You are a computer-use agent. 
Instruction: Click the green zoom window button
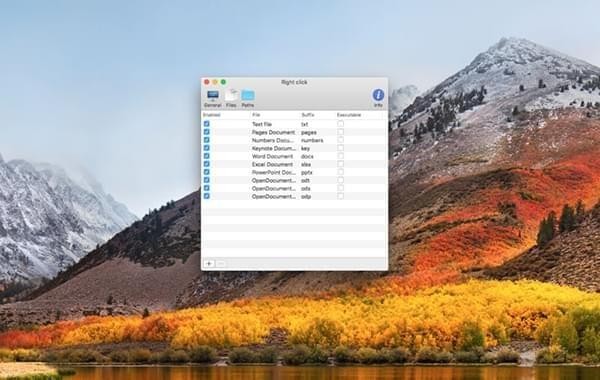pyautogui.click(x=223, y=82)
